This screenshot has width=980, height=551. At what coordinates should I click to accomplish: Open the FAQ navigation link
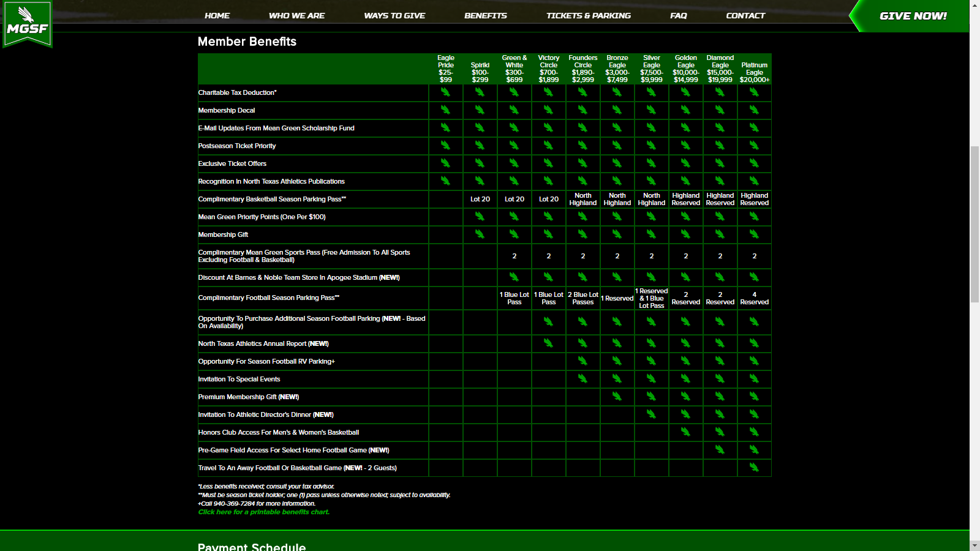coord(678,16)
